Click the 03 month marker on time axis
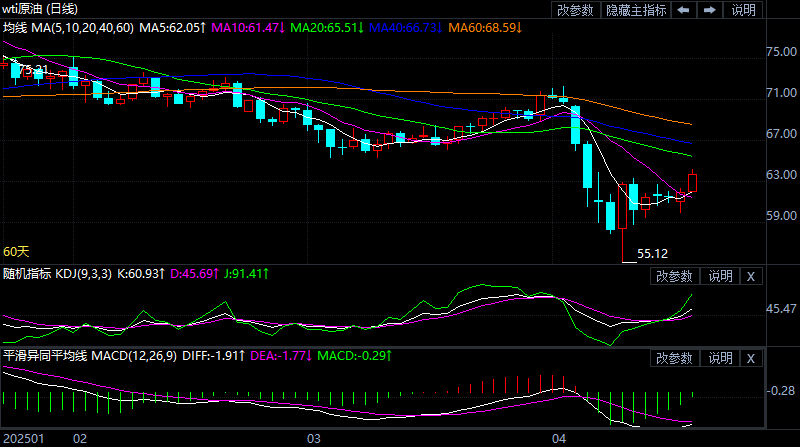This screenshot has height=447, width=800. (314, 439)
